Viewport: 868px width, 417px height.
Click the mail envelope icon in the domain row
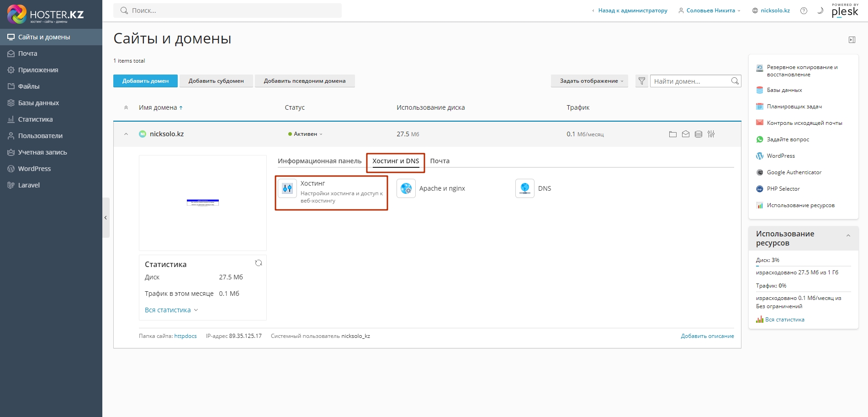click(685, 134)
